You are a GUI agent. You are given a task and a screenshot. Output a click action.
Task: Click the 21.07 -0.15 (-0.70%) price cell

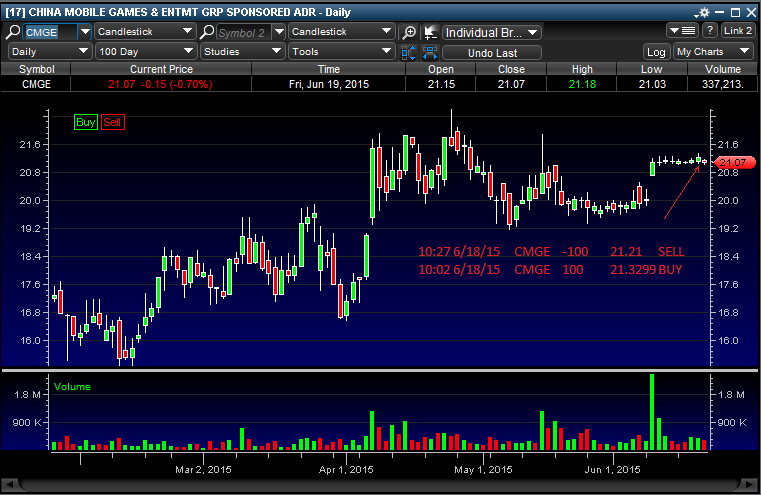coord(161,84)
